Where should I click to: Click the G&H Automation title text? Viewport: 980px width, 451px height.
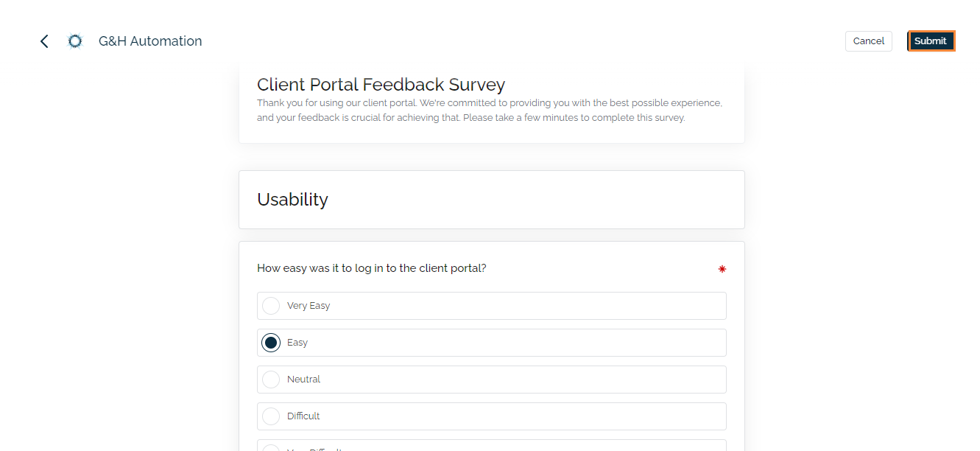click(150, 41)
